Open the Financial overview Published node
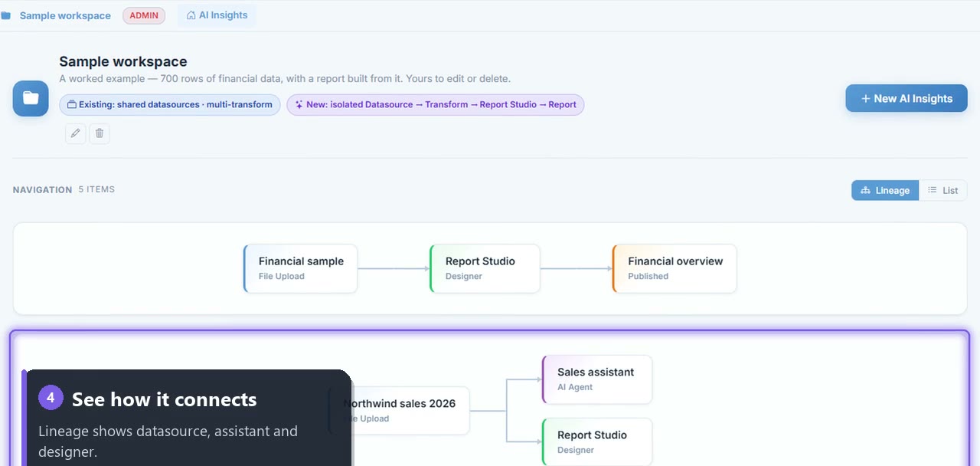 [x=675, y=268]
